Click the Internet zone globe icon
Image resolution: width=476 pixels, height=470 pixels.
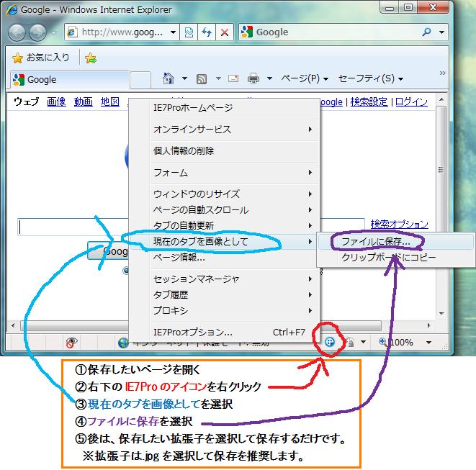[x=123, y=343]
